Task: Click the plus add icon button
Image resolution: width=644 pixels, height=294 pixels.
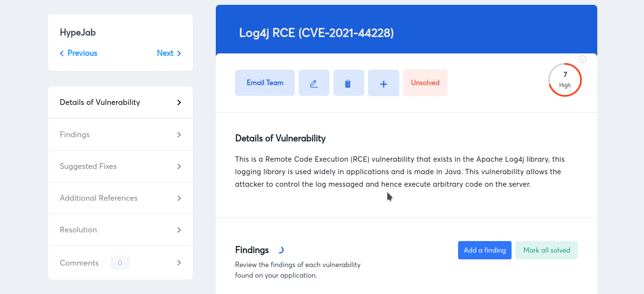Action: (383, 83)
